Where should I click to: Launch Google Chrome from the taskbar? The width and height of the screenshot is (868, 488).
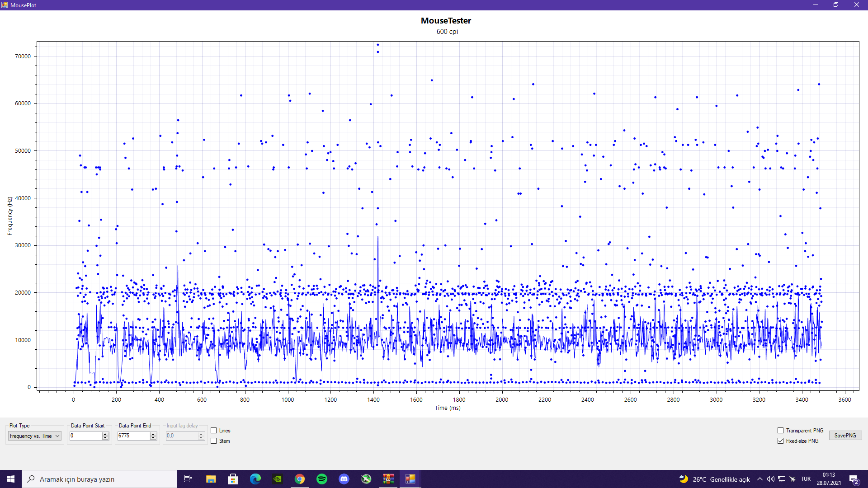(300, 479)
